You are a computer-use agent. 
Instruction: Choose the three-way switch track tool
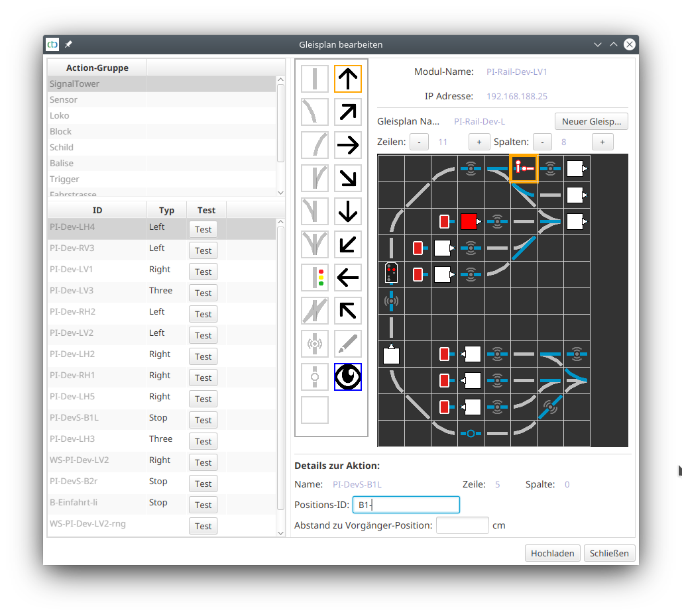[x=315, y=244]
